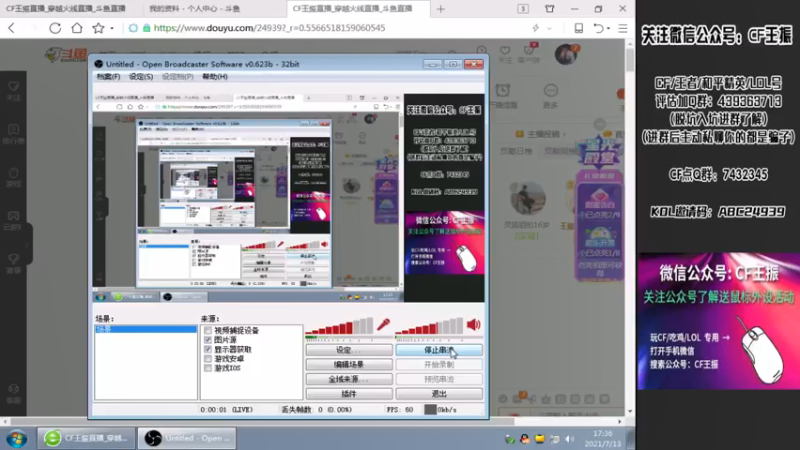Enable the 游戏IOS source checkbox

coord(208,367)
